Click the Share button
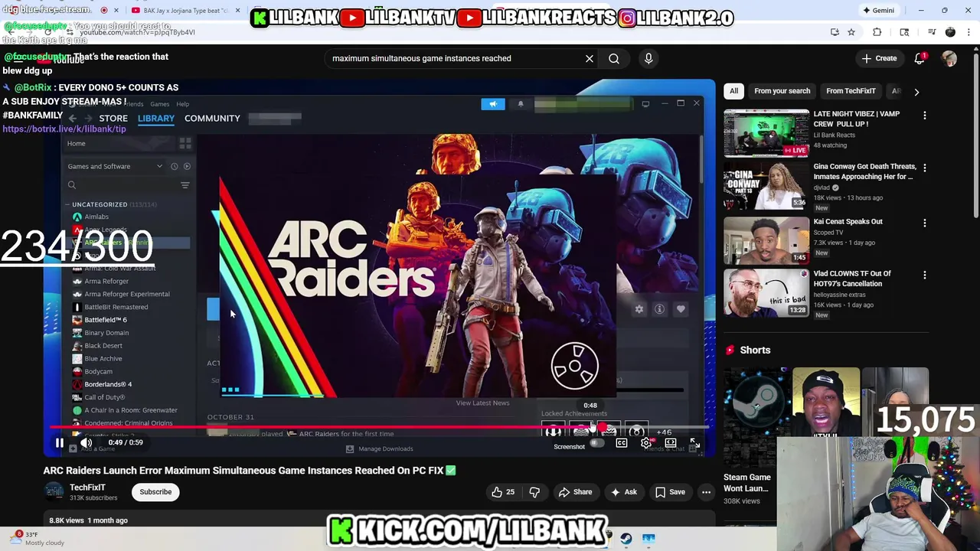 [x=575, y=492]
